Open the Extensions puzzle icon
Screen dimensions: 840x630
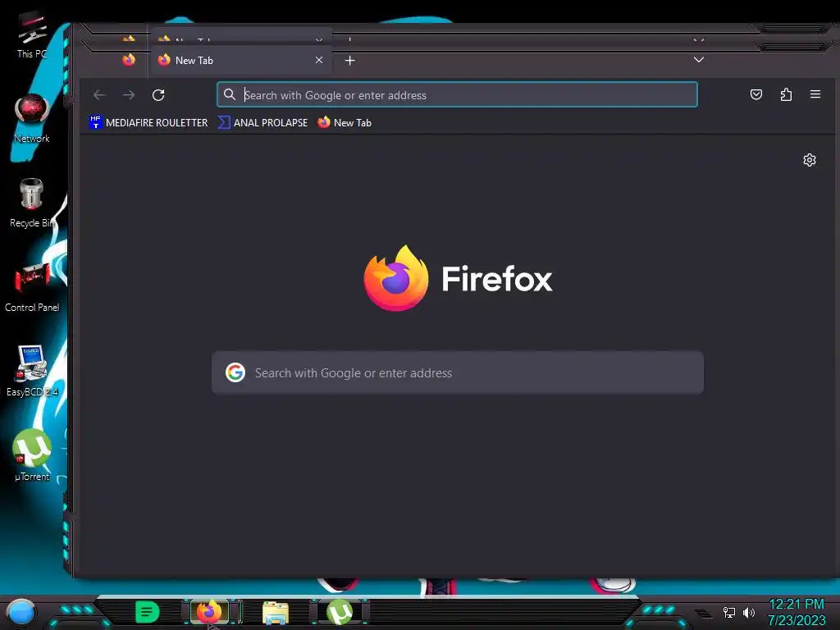[x=786, y=95]
